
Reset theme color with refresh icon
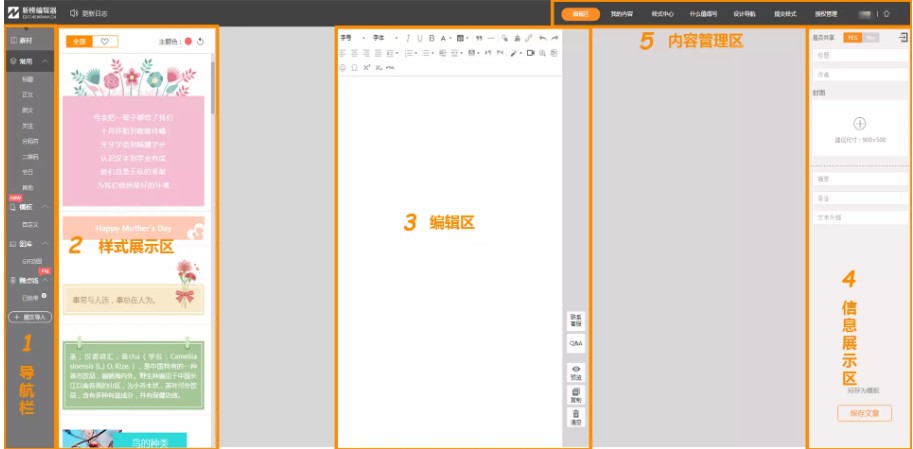coord(201,41)
